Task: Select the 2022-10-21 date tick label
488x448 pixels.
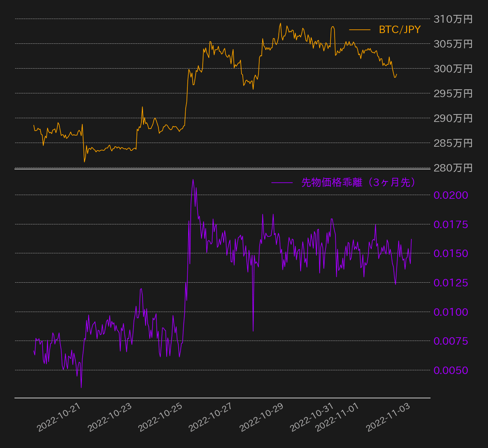Action: click(59, 417)
